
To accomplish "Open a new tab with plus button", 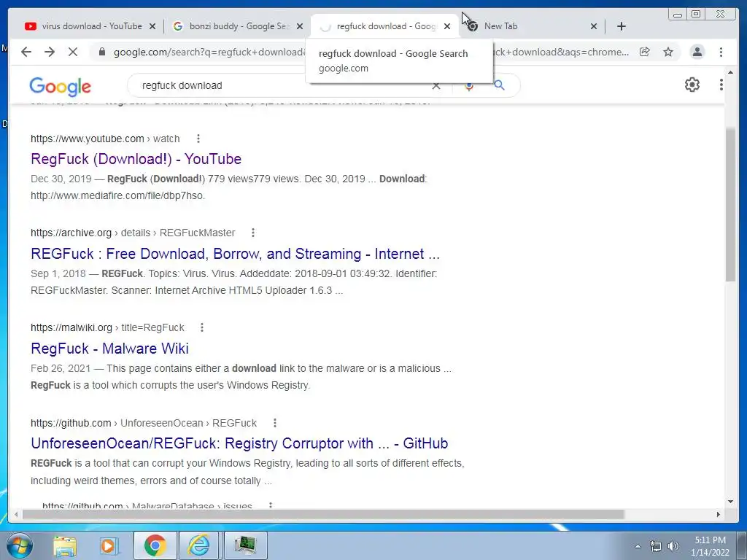I will 622,26.
